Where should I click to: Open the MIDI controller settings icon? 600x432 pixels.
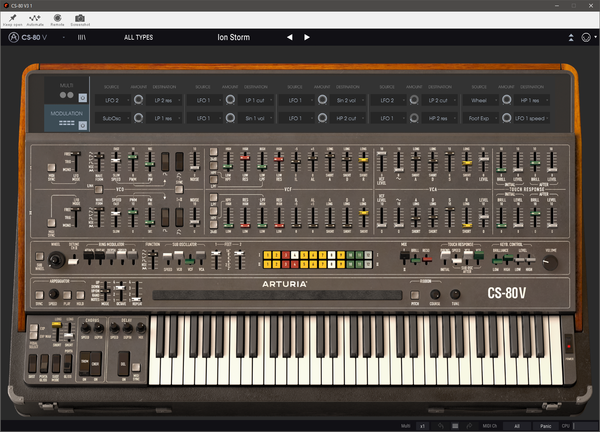click(586, 37)
